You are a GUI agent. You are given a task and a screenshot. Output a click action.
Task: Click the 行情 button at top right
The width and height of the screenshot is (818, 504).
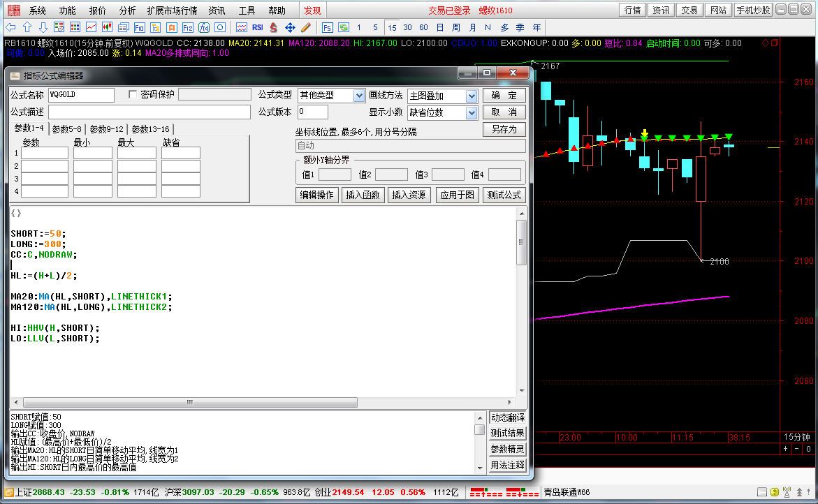(633, 10)
